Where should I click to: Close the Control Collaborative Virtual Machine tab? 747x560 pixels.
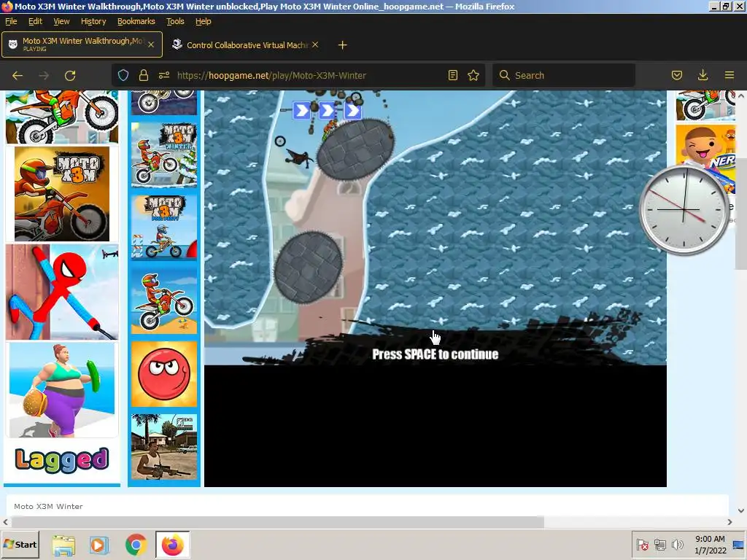315,44
